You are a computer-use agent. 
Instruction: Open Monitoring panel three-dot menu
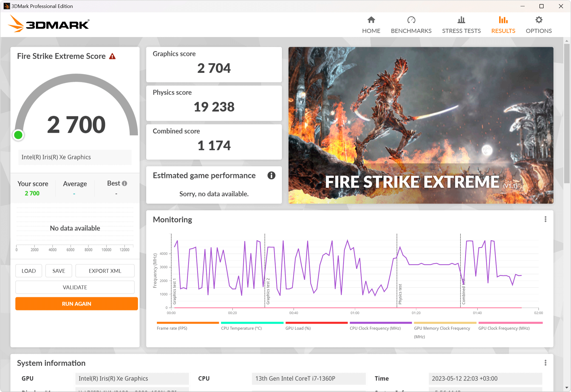[x=545, y=219]
